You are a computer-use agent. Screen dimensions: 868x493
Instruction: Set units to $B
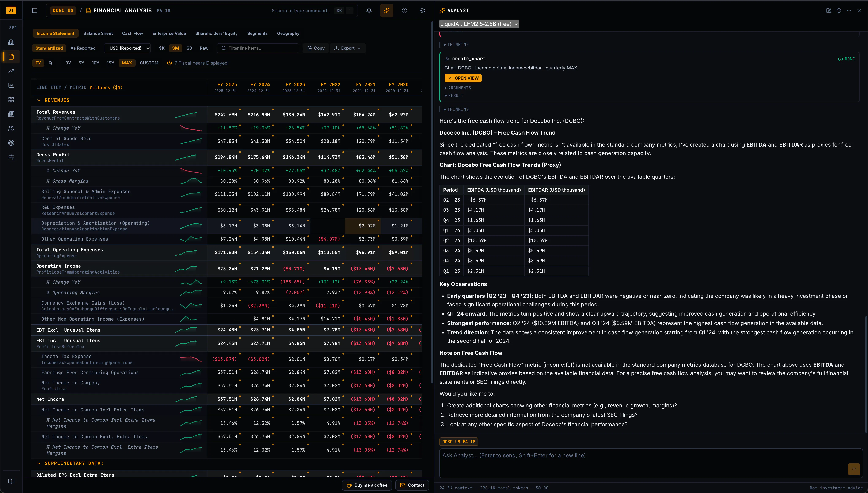click(189, 48)
